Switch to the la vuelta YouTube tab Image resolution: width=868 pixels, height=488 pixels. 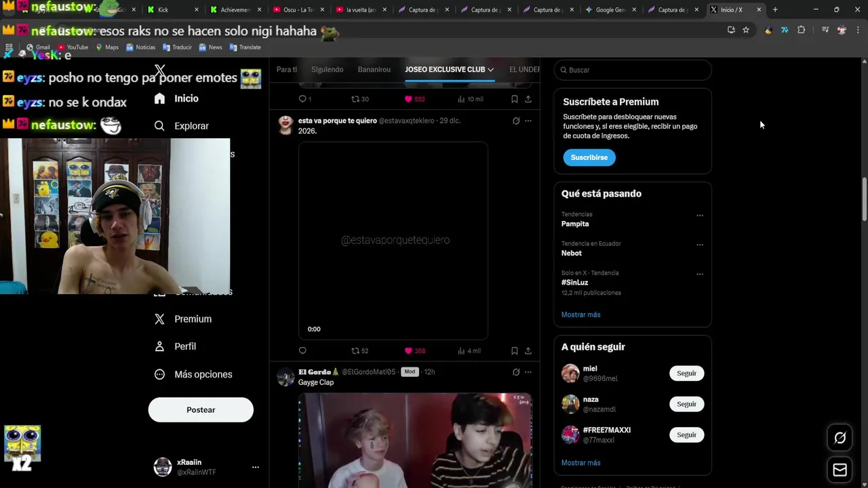[360, 9]
